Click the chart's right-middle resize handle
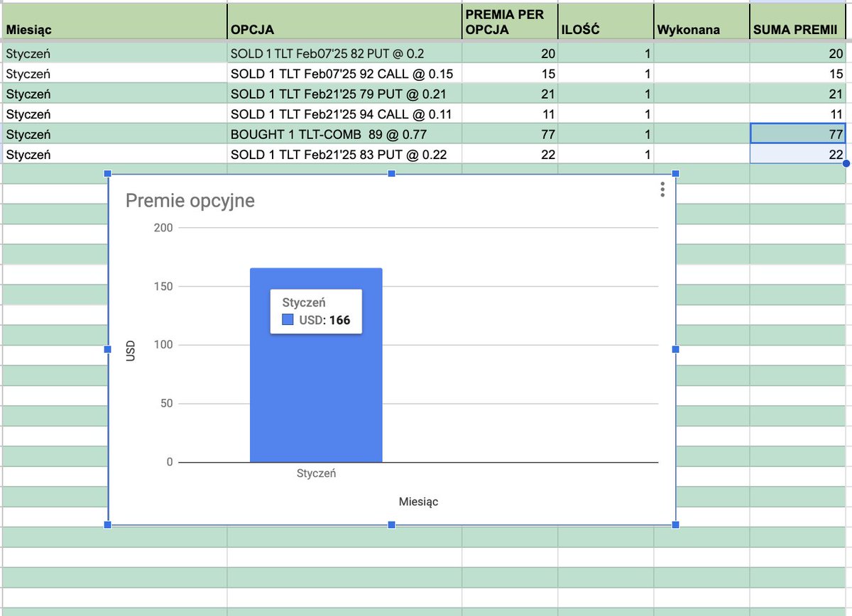Image resolution: width=852 pixels, height=616 pixels. pyautogui.click(x=675, y=349)
